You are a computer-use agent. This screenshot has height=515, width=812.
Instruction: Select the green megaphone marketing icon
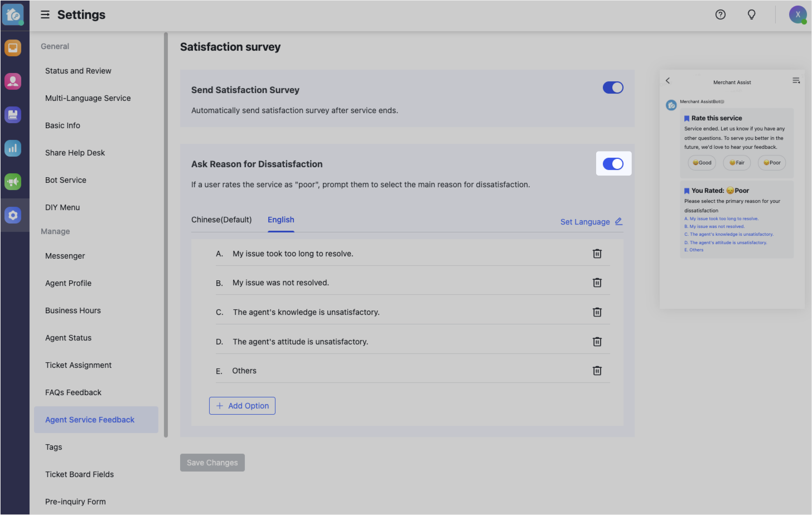(12, 182)
